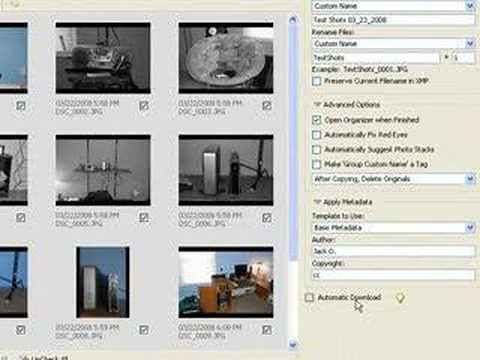Uncheck Open Organizer when Finished
This screenshot has height=360, width=480.
coord(317,120)
